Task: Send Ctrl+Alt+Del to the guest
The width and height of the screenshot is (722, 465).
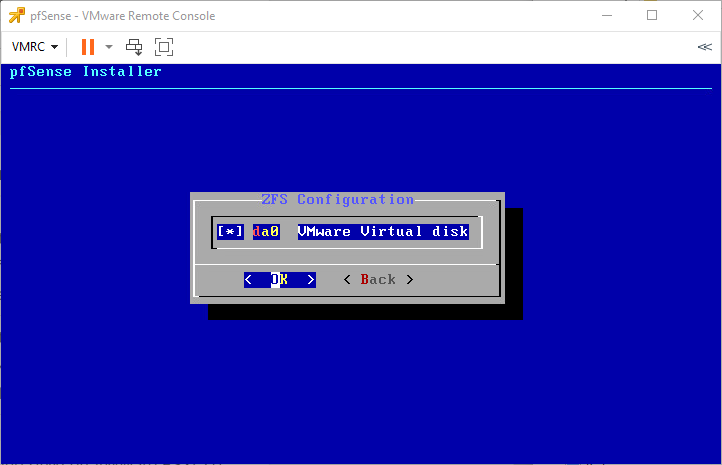Action: [134, 47]
